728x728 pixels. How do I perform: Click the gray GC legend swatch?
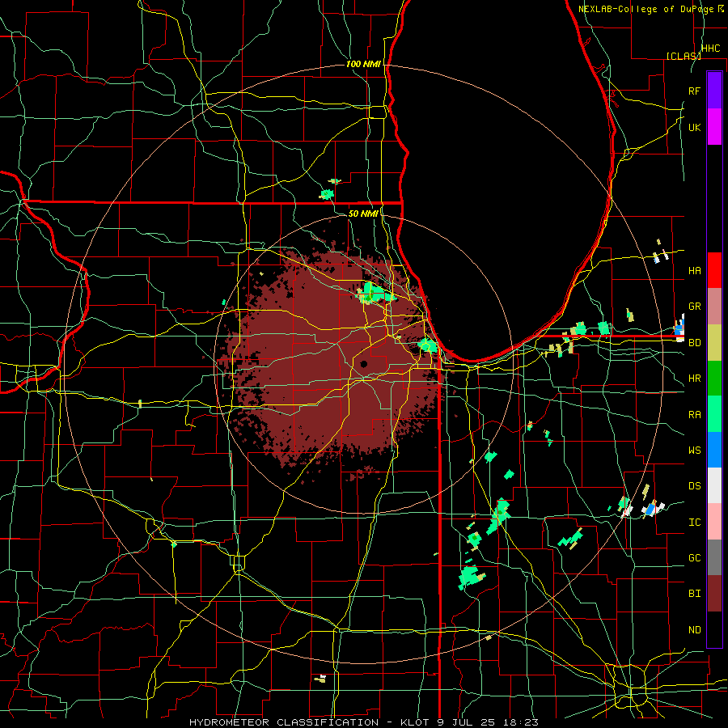tap(714, 557)
